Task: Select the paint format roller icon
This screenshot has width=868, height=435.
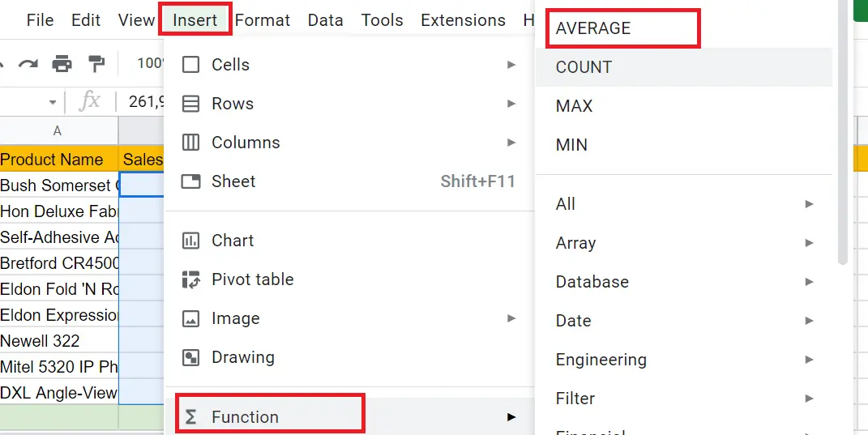Action: pyautogui.click(x=96, y=64)
